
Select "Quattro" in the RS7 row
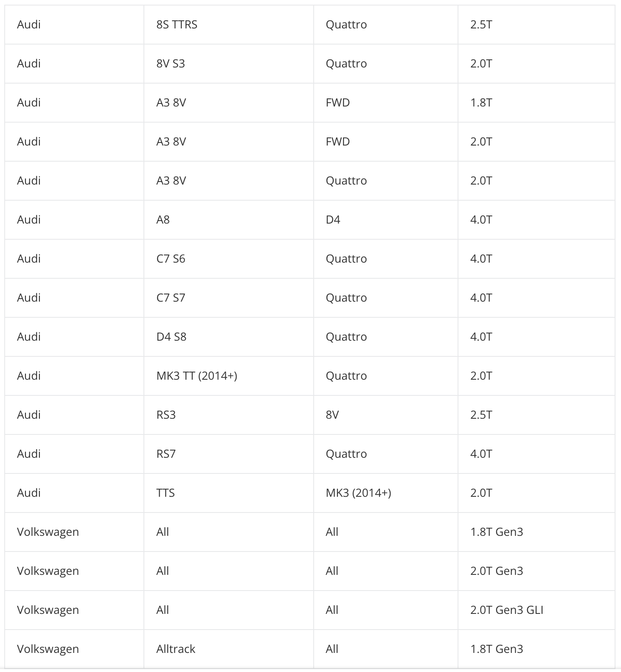346,454
